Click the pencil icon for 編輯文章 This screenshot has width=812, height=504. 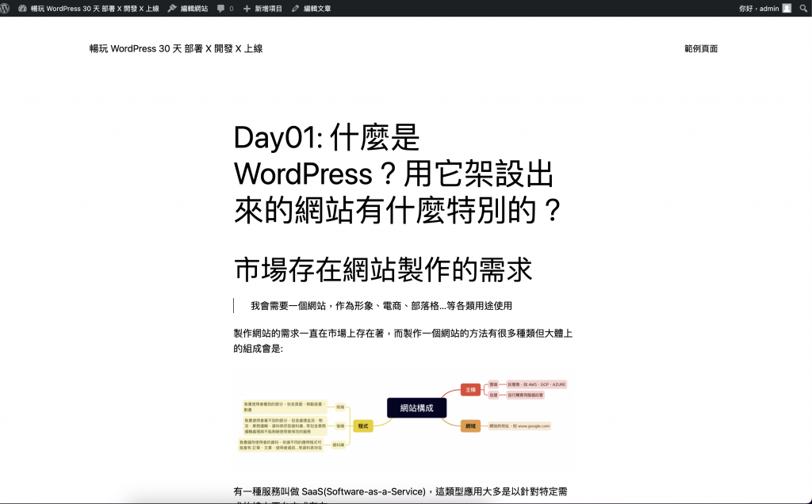click(295, 8)
